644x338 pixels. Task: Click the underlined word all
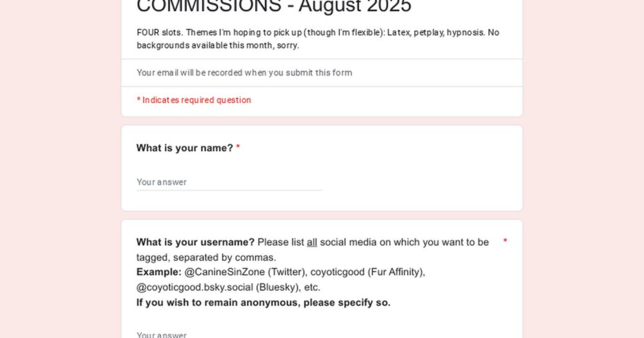pyautogui.click(x=312, y=242)
